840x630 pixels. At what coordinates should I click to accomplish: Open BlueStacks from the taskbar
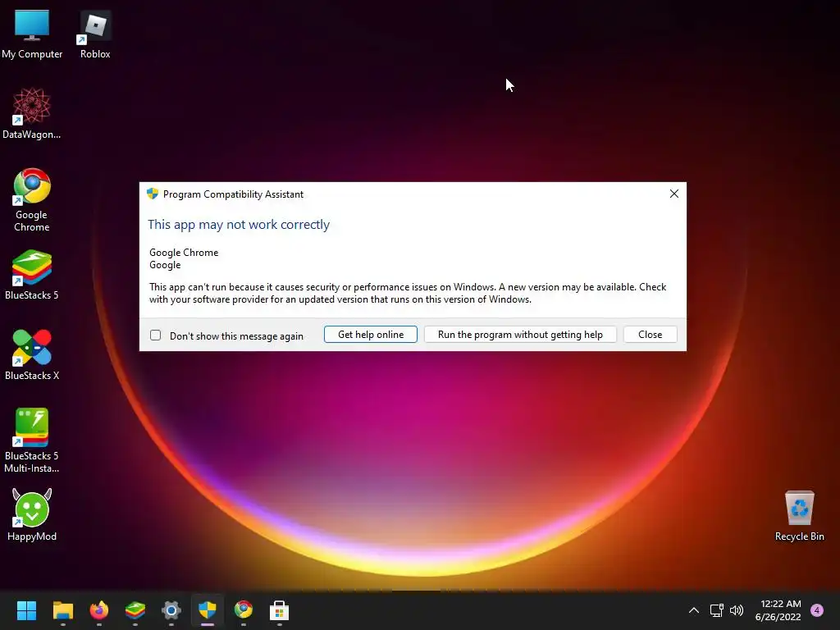coord(135,610)
